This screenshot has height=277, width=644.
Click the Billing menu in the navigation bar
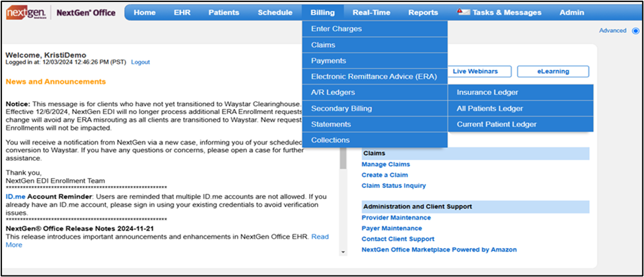[322, 13]
